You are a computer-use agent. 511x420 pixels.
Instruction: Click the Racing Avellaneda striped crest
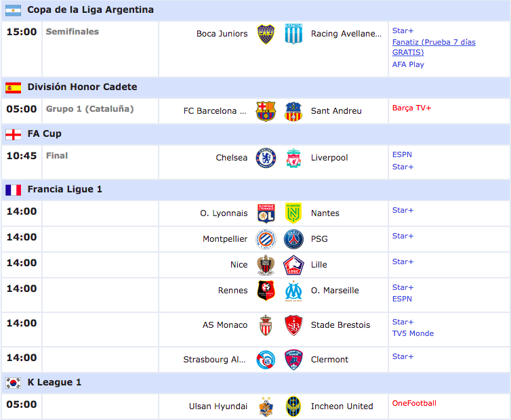tap(293, 34)
